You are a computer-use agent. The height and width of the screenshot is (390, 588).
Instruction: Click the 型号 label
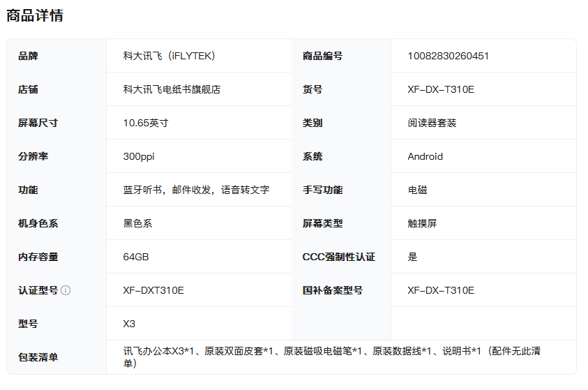tap(28, 324)
